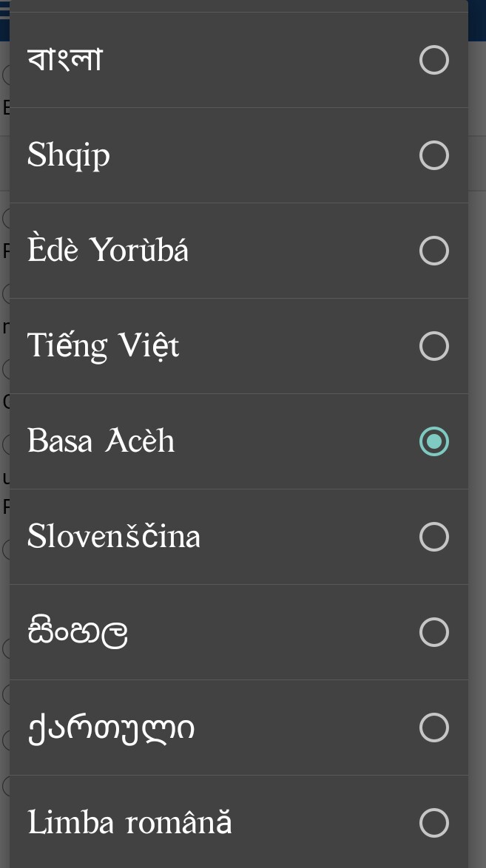The height and width of the screenshot is (868, 486).
Task: Select the Èdè Yorùbá radio button
Action: coord(433,251)
